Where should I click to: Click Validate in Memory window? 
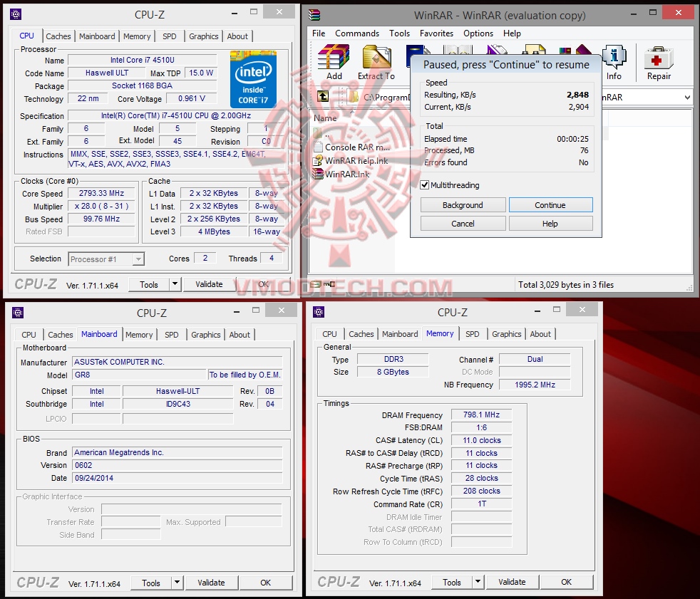tap(512, 582)
